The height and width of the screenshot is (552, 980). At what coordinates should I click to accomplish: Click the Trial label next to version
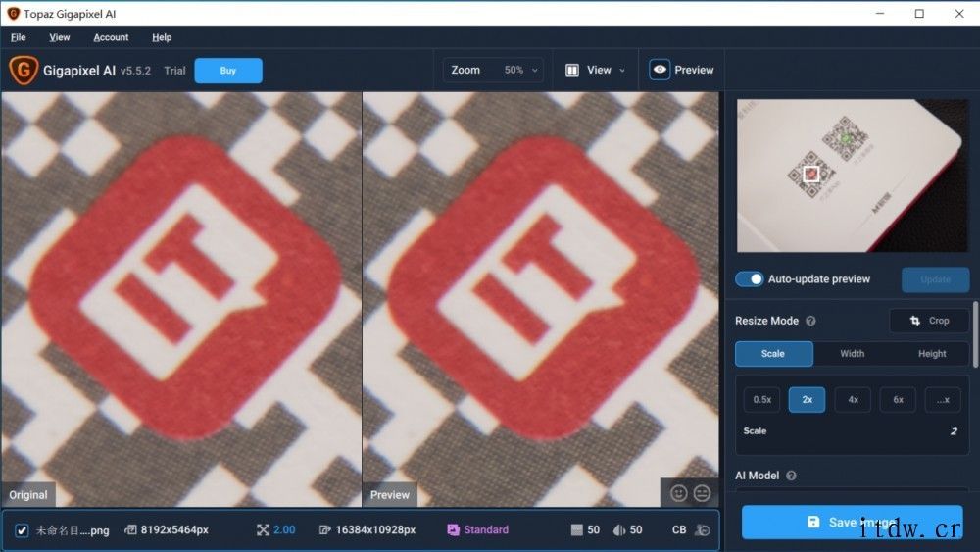174,71
